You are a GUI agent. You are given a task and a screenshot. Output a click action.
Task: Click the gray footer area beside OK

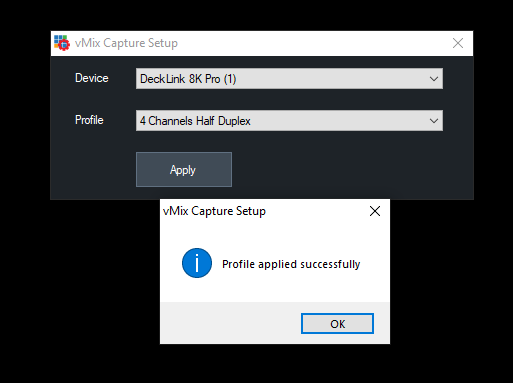(x=230, y=323)
